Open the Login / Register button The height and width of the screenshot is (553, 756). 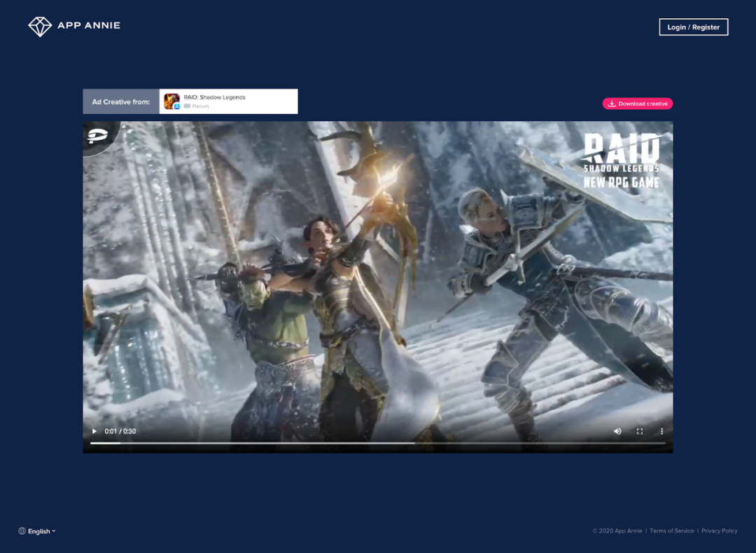[693, 27]
